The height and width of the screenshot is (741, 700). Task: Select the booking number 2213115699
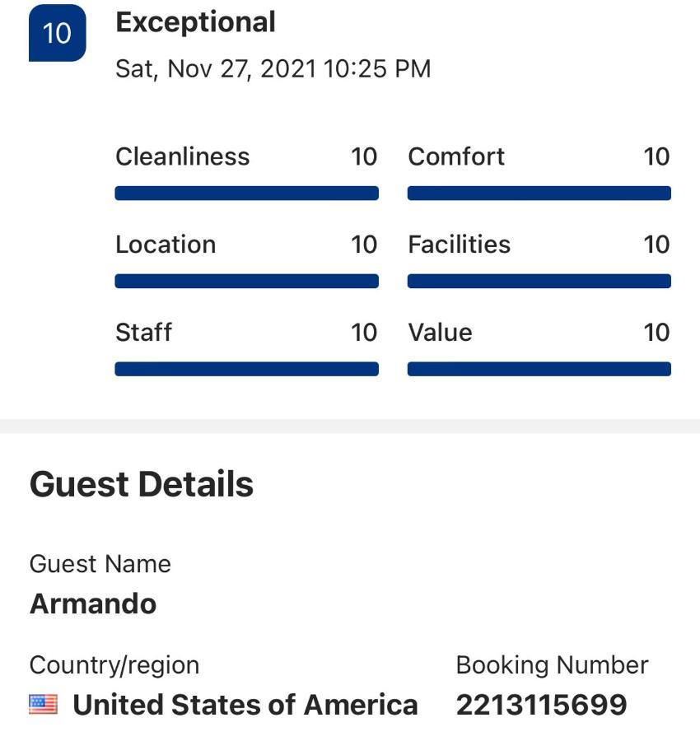tap(542, 705)
